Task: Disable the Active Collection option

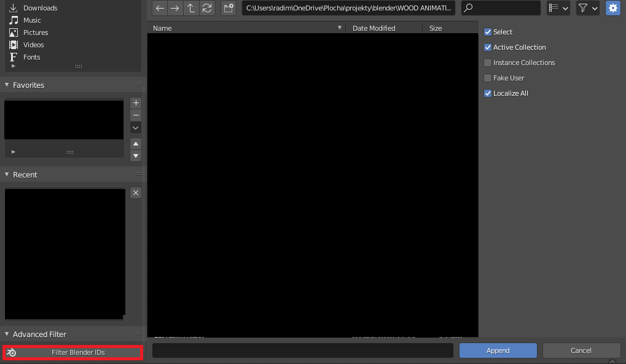Action: 488,47
